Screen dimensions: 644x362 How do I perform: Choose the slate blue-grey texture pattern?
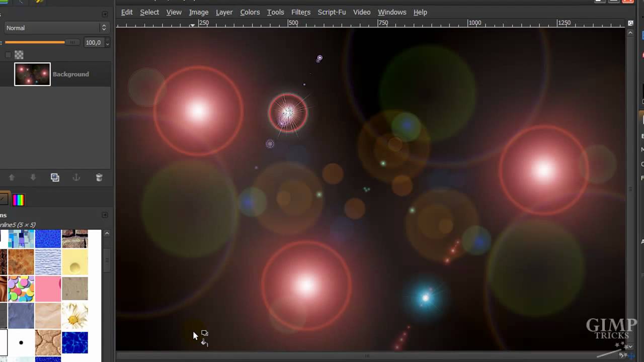[x=21, y=316]
